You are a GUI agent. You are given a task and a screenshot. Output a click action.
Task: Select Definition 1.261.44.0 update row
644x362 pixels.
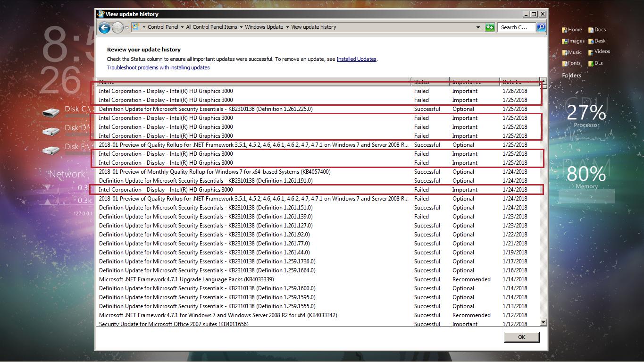[x=318, y=253]
